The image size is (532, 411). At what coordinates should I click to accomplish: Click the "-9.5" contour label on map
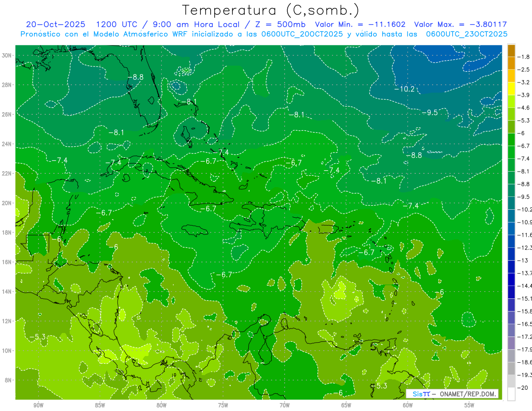point(429,113)
